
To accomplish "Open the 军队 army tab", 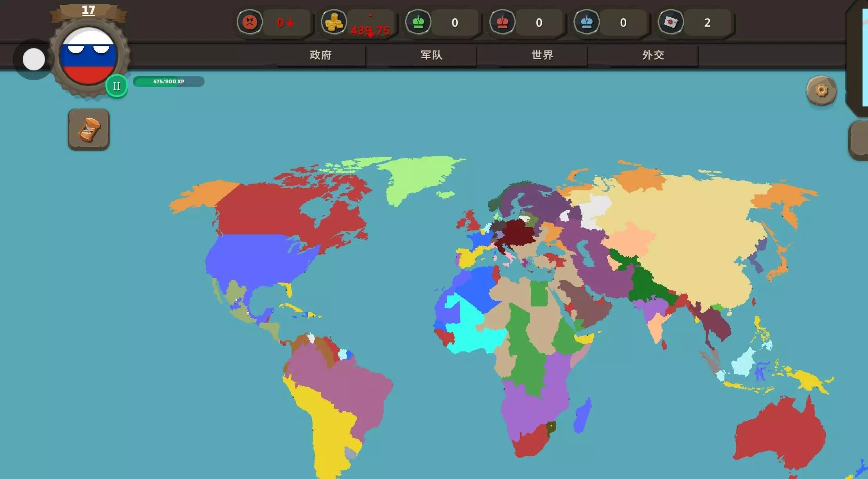I will click(431, 55).
